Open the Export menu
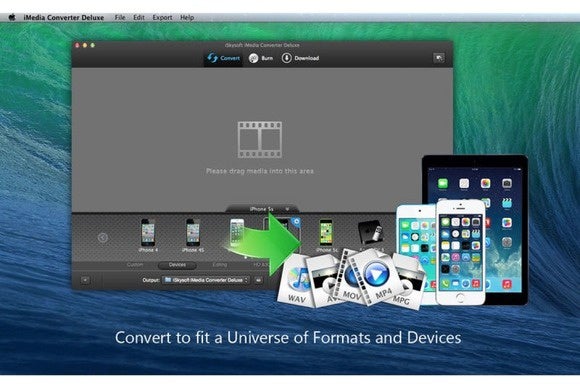Viewport: 580px width, 388px height. [x=162, y=17]
